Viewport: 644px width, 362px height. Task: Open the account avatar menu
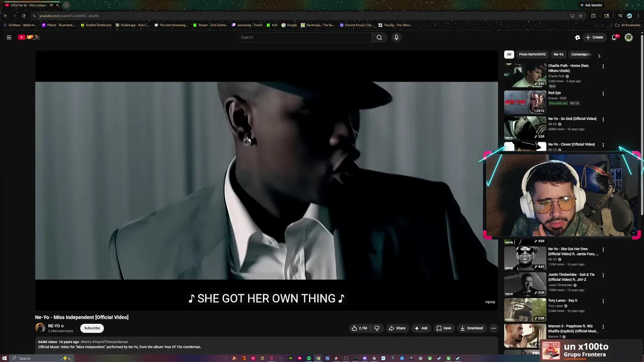pos(628,37)
